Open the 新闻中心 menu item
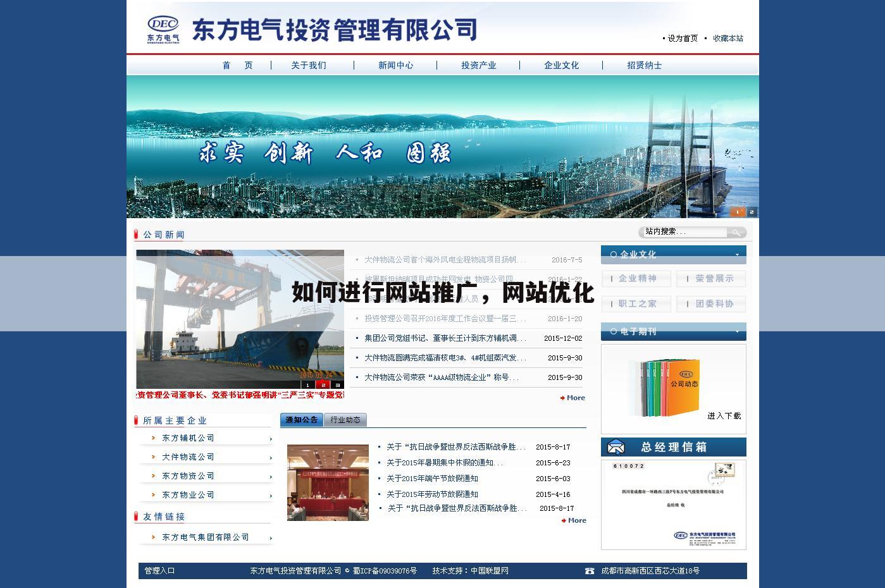 tap(396, 65)
